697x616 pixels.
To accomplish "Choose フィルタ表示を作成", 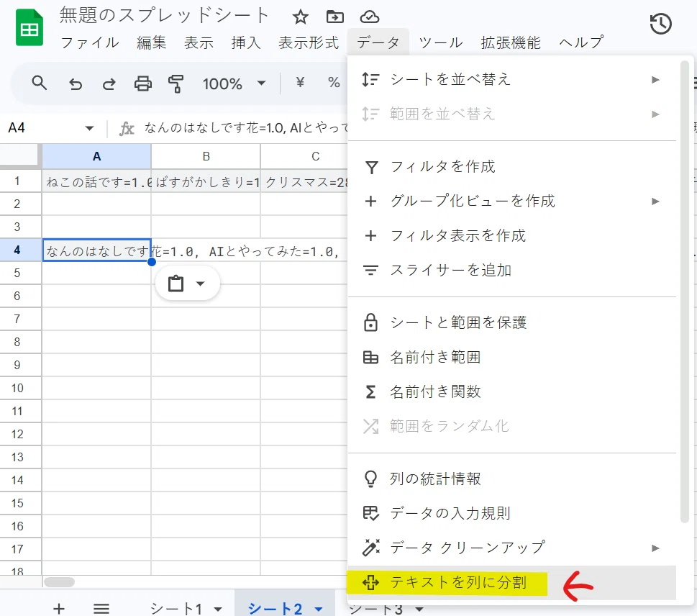I will [511, 236].
